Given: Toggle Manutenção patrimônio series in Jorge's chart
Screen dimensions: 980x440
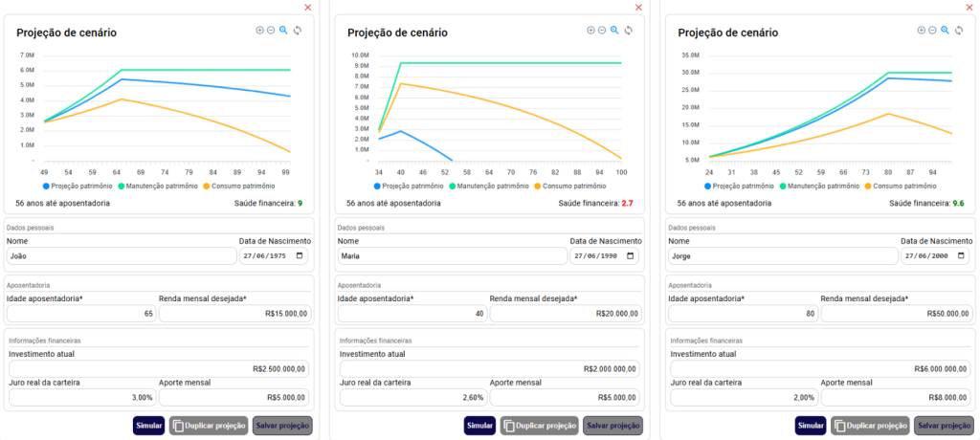Looking at the screenshot, I should tap(819, 186).
